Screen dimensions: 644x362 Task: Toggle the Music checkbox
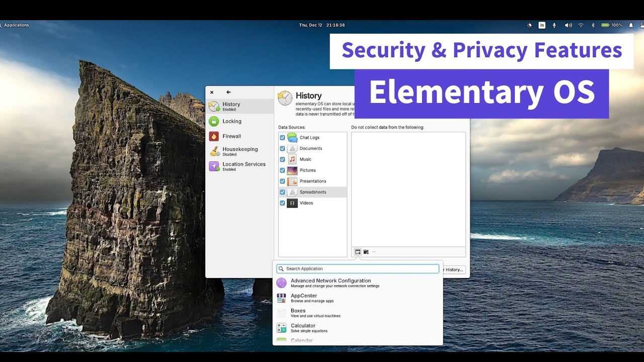click(282, 159)
